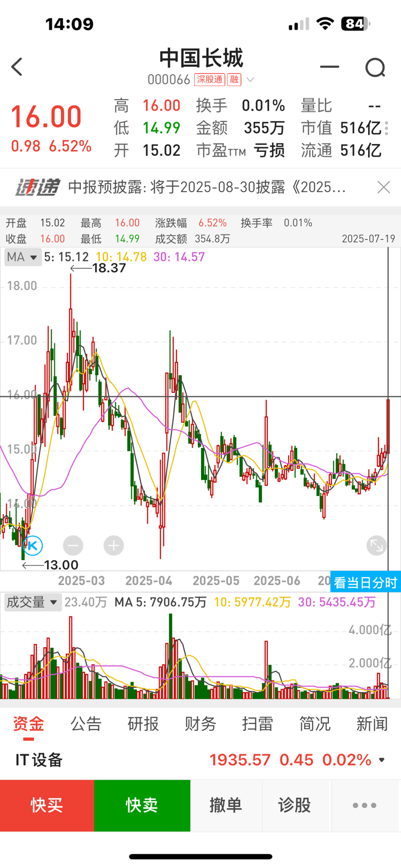The width and height of the screenshot is (401, 868).
Task: Tap the current price 16.00
Action: pyautogui.click(x=46, y=116)
